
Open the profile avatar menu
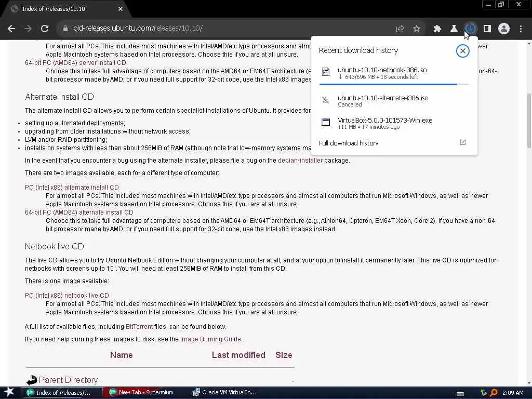coord(504,29)
